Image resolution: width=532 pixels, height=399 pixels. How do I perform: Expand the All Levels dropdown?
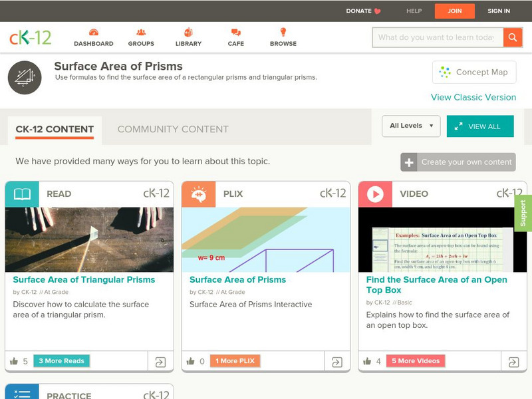point(411,126)
